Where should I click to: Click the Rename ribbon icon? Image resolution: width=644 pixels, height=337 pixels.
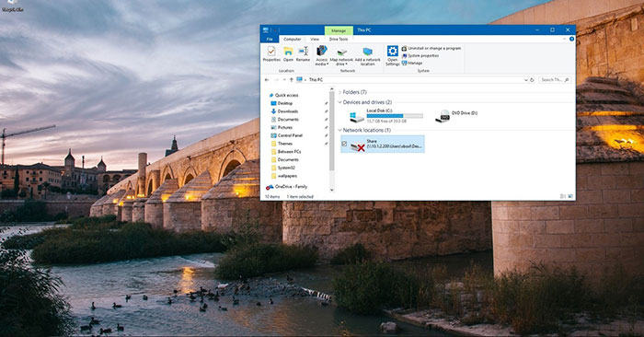(x=303, y=53)
